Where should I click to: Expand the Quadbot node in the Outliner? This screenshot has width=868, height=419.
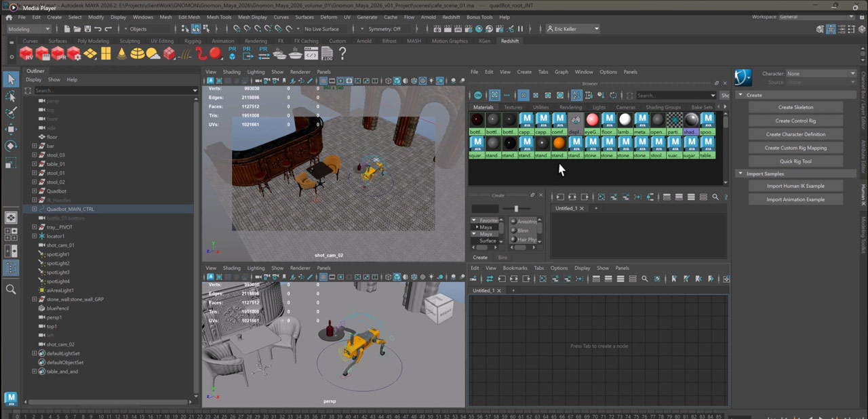pyautogui.click(x=35, y=191)
